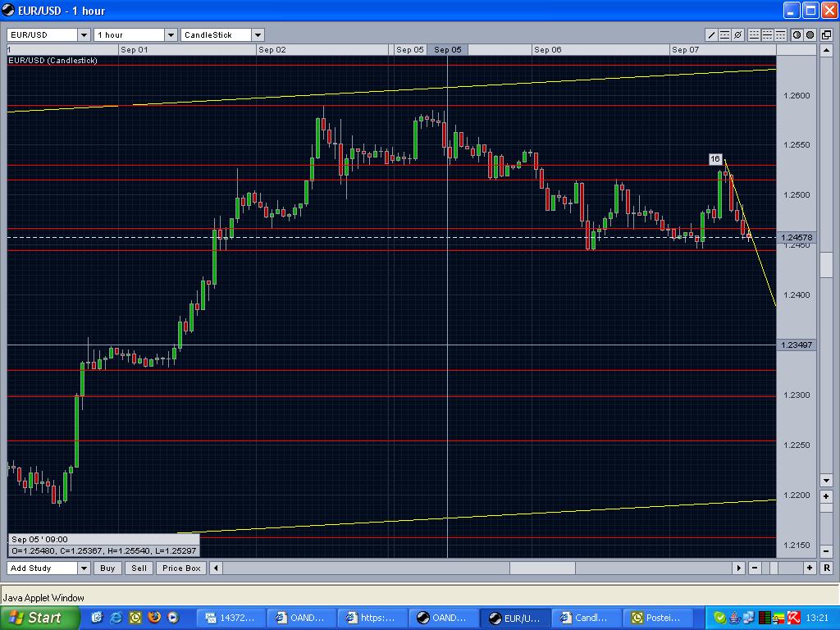
Task: Select the middle solid line style icon
Action: 767,34
